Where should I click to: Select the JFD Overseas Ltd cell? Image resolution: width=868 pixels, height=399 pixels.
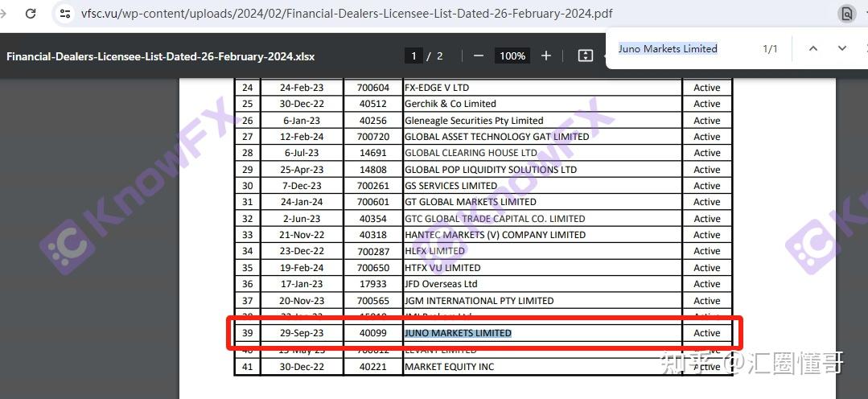click(542, 284)
